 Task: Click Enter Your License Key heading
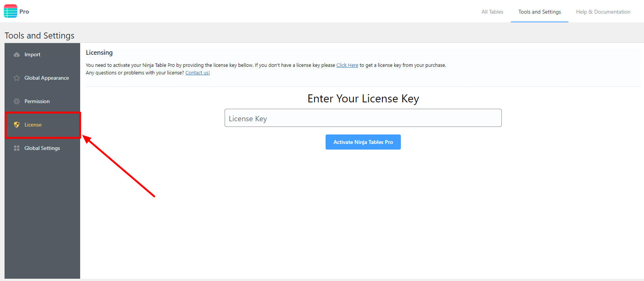[363, 99]
